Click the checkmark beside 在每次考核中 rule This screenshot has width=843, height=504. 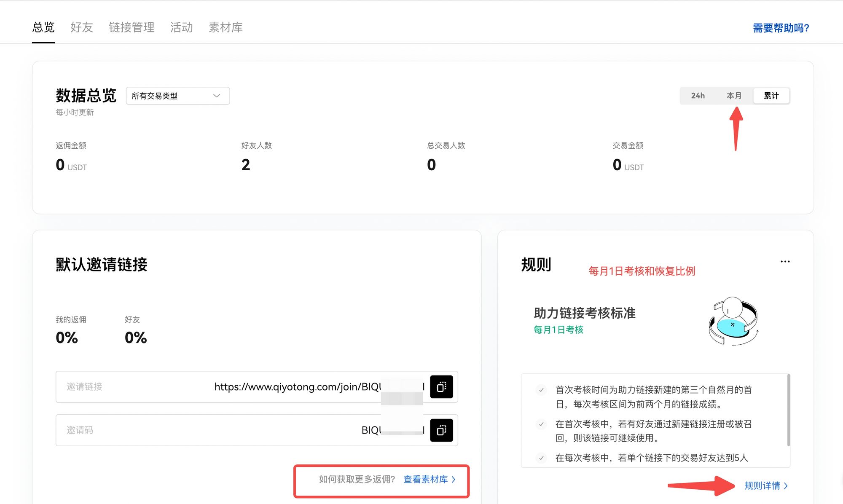click(541, 458)
